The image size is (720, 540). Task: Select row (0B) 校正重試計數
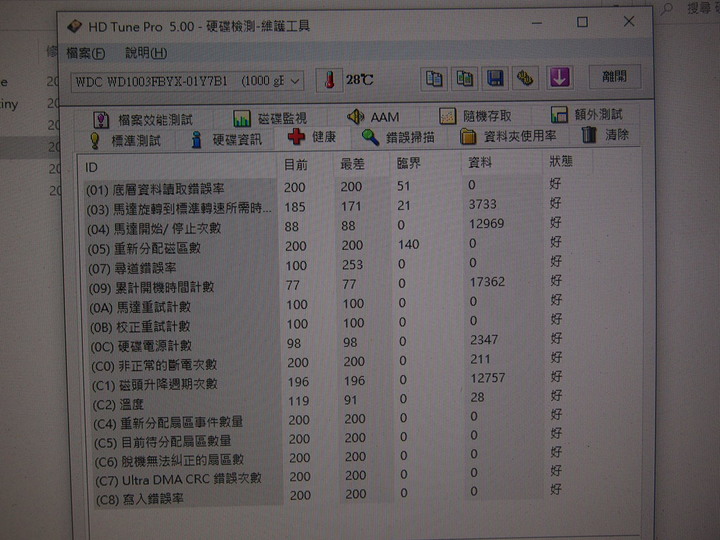[328, 323]
